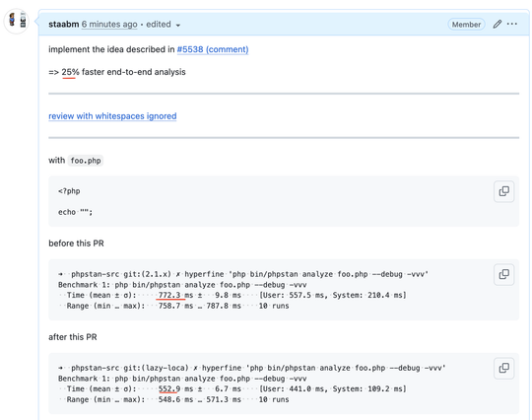Edit comment with pencil icon
532x420 pixels.
(498, 24)
